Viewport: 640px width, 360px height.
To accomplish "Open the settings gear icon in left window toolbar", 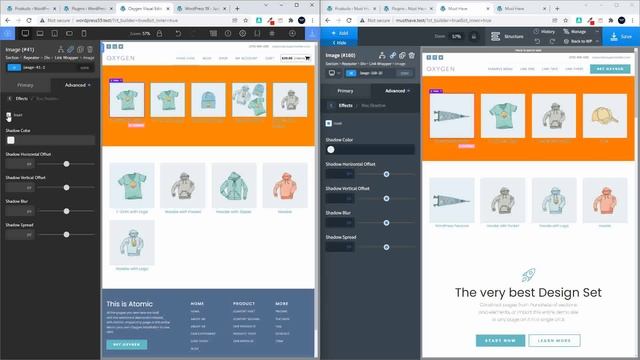I will click(x=242, y=33).
